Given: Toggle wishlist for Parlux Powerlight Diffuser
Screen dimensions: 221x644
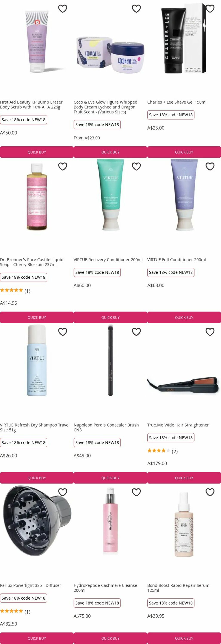Looking at the screenshot, I should click(63, 492).
